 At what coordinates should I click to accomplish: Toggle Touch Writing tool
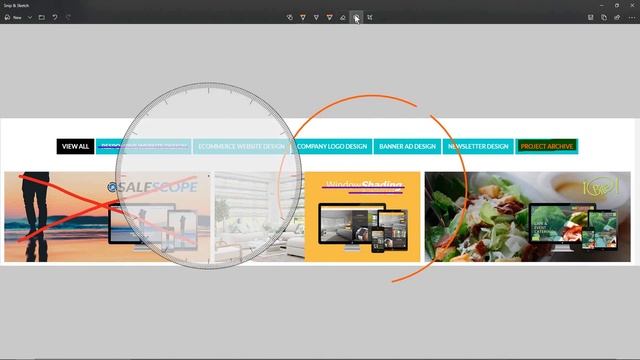tap(289, 18)
